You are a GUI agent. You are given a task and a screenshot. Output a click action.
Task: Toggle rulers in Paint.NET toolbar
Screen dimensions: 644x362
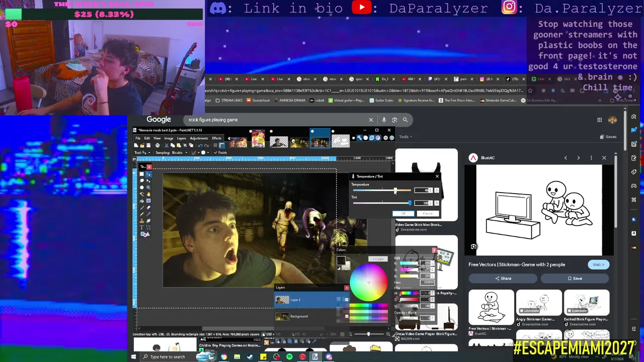tap(221, 145)
